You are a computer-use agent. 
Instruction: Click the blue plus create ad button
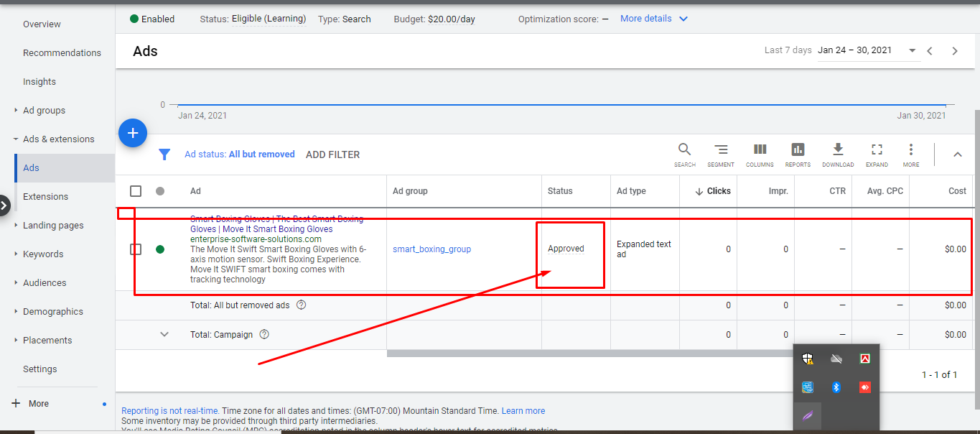(133, 134)
